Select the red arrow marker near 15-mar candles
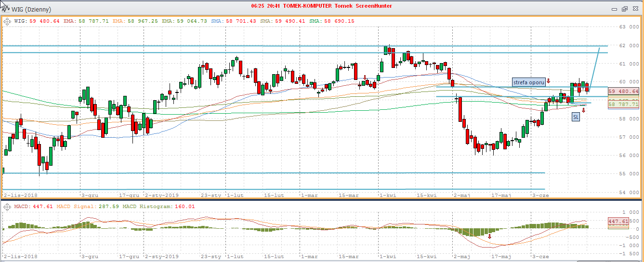 pos(365,77)
